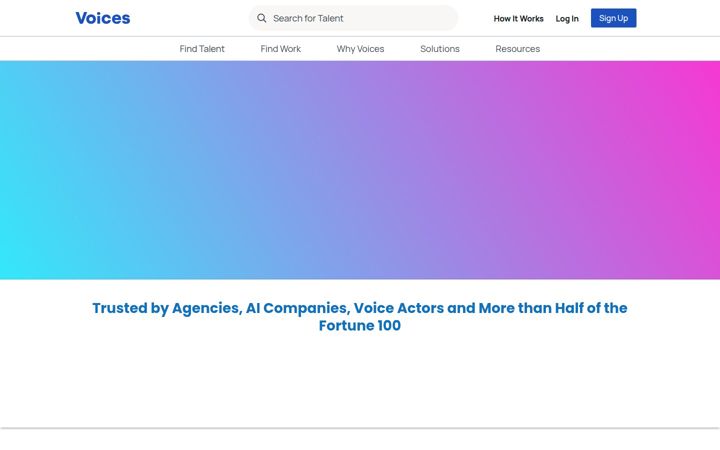Open the Resources menu
This screenshot has width=720, height=450.
[x=518, y=49]
